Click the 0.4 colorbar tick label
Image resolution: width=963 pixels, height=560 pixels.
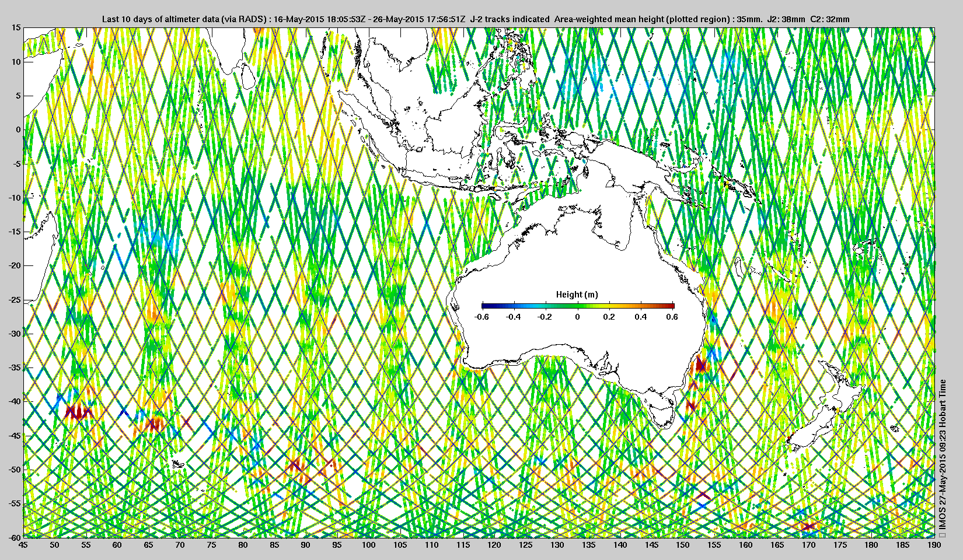click(641, 317)
